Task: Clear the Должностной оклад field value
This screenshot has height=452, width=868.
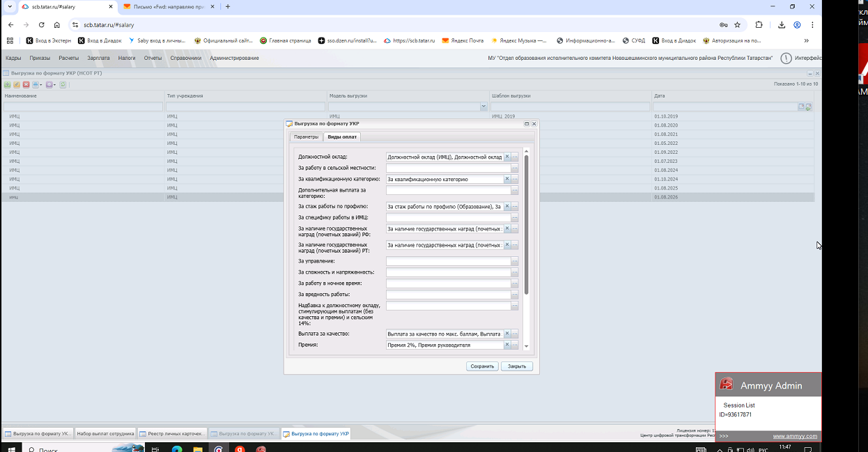Action: (507, 157)
